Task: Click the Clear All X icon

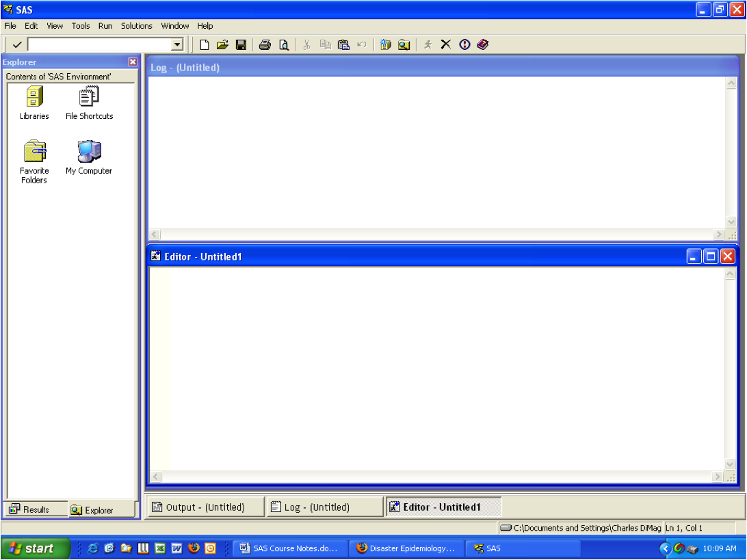Action: coord(446,44)
